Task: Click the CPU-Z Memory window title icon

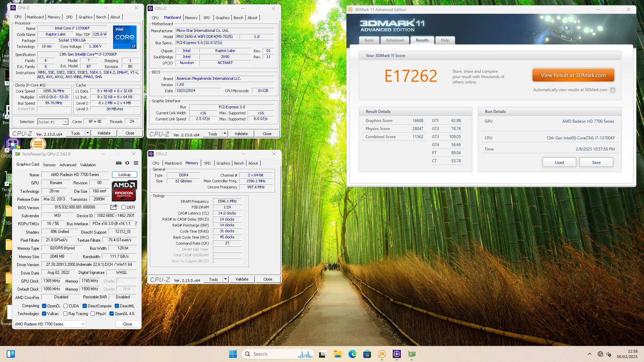Action: click(x=151, y=154)
